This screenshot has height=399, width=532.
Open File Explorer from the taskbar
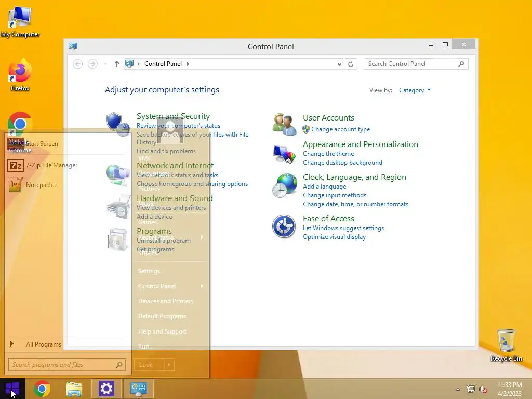(74, 389)
